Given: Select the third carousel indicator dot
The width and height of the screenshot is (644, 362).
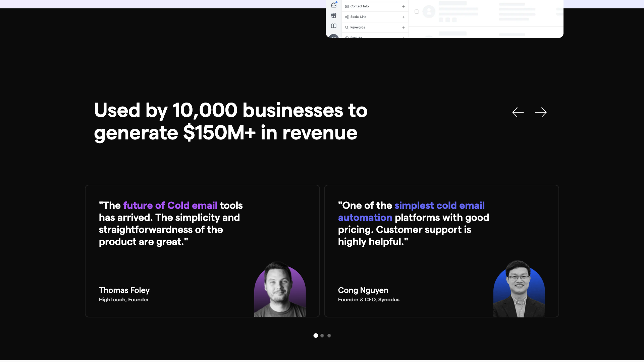Looking at the screenshot, I should click(329, 335).
